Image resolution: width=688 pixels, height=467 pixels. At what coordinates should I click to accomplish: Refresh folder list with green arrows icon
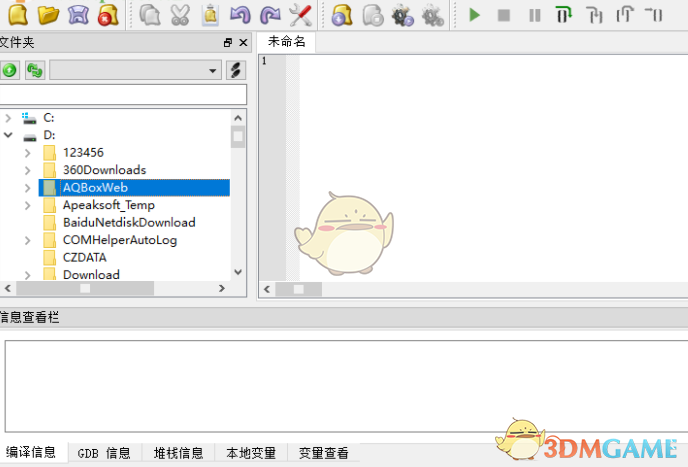click(x=35, y=70)
